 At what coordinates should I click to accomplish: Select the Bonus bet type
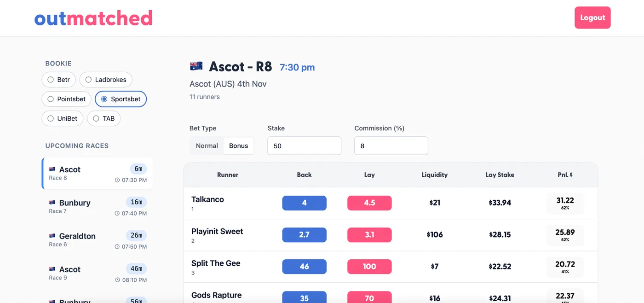[238, 145]
